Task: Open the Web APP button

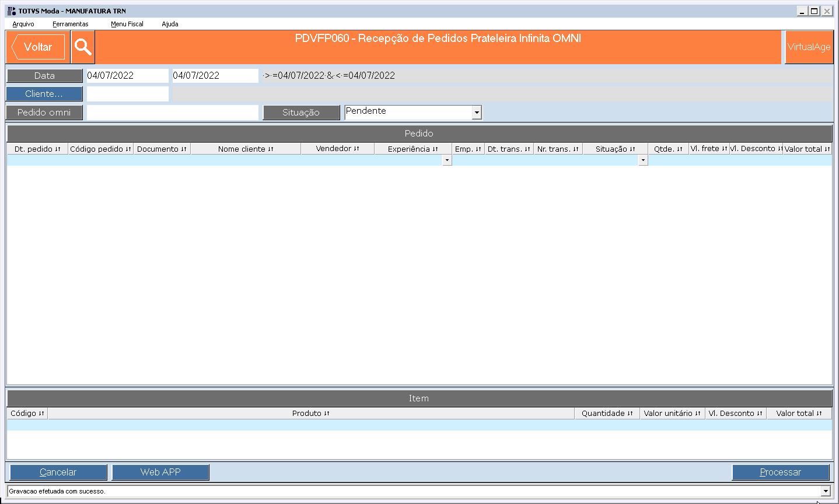Action: pyautogui.click(x=160, y=473)
